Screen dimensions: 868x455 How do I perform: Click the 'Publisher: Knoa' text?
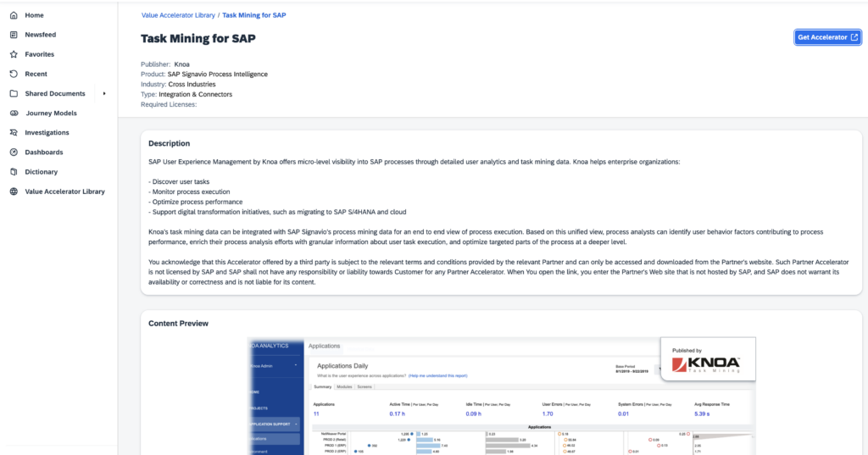165,64
